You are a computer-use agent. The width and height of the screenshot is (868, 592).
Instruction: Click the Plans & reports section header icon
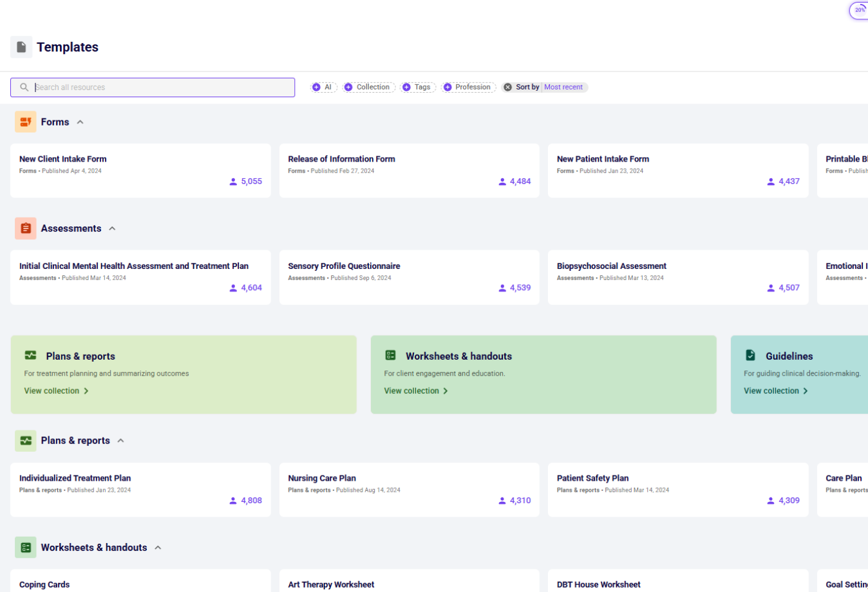click(26, 441)
